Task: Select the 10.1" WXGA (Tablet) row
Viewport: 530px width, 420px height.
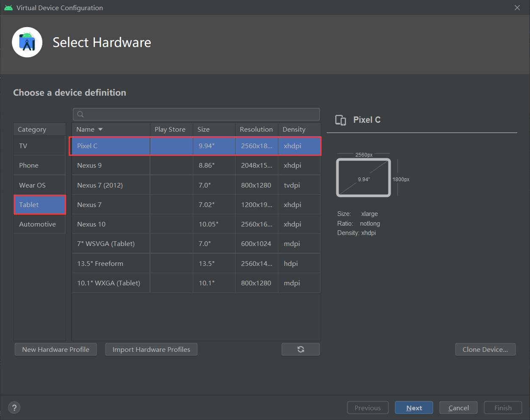Action: 195,283
